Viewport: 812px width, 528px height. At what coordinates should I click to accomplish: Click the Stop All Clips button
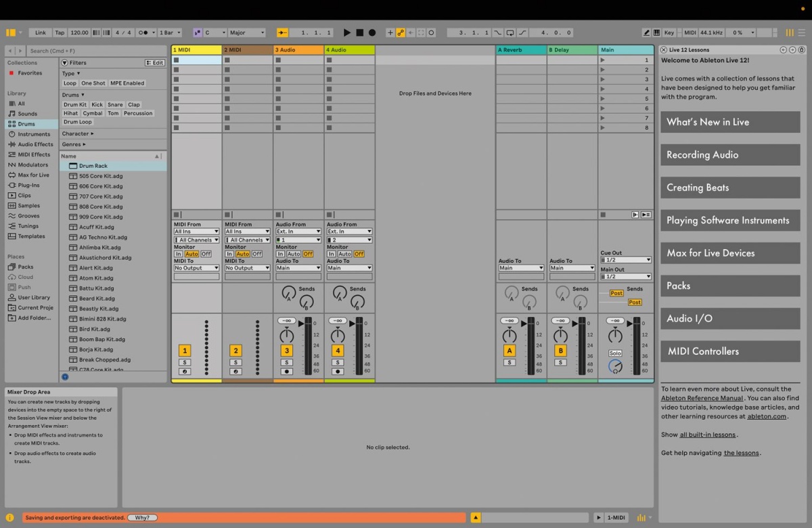603,215
